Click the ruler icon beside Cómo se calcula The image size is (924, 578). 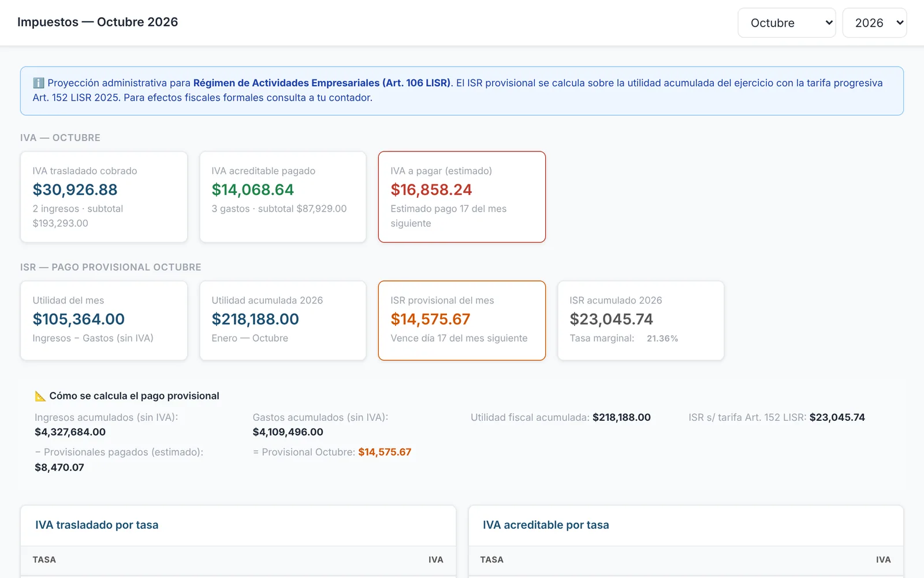point(40,396)
